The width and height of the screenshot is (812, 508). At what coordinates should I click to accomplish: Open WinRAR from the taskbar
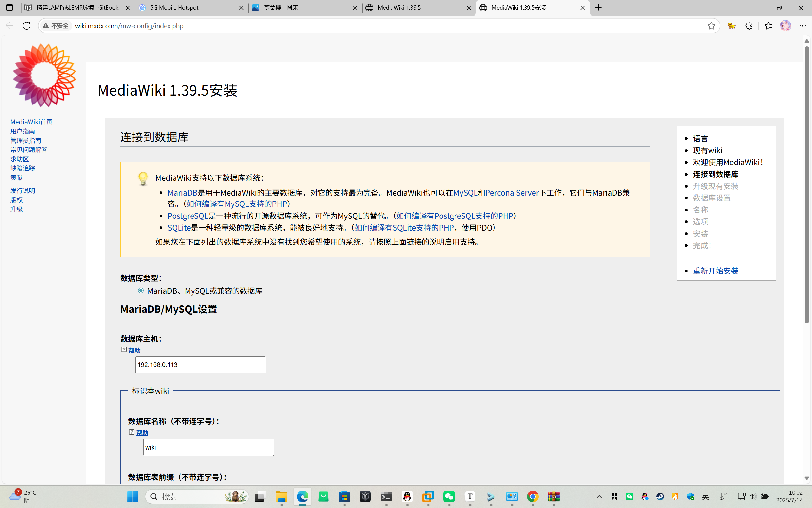[553, 497]
